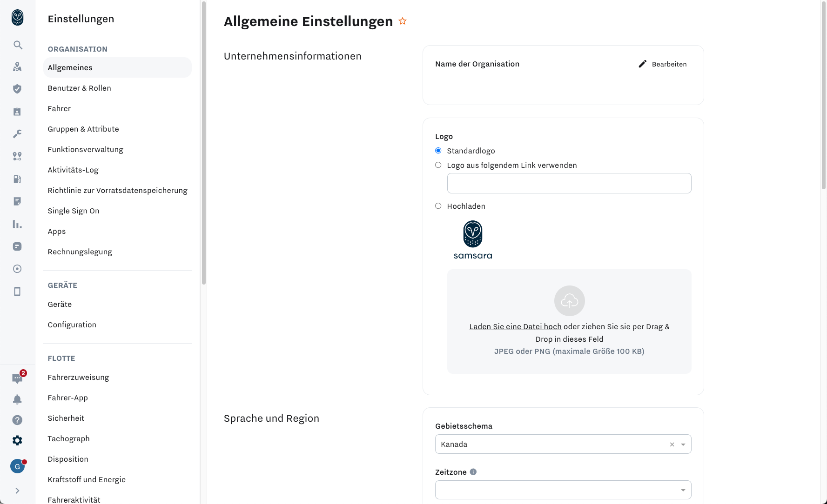The height and width of the screenshot is (504, 827).
Task: Open the maintenance wrench icon
Action: click(x=17, y=134)
